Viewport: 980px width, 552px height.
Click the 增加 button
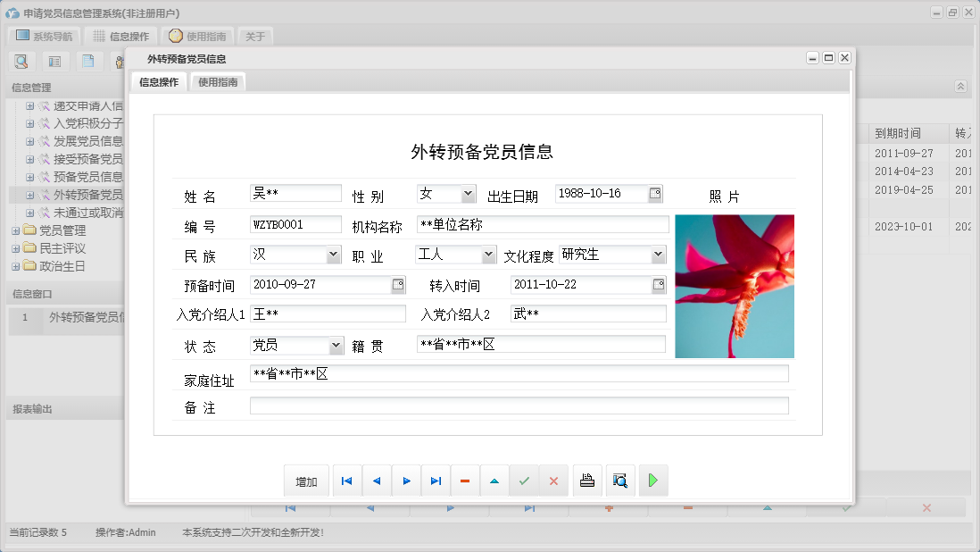click(306, 481)
